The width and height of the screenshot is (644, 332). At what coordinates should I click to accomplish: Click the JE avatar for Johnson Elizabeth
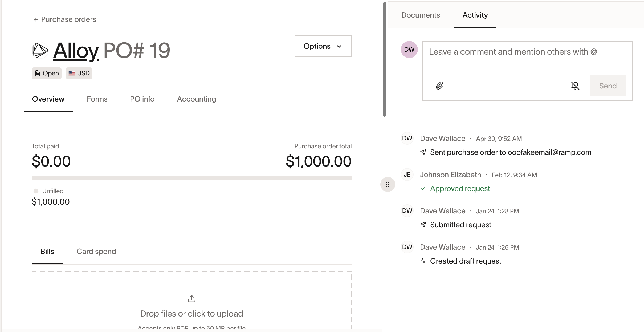tap(407, 175)
